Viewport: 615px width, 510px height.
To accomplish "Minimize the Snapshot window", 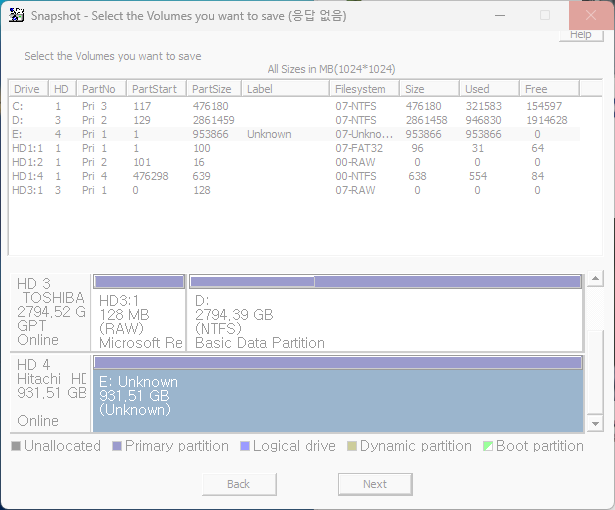I will (x=500, y=16).
